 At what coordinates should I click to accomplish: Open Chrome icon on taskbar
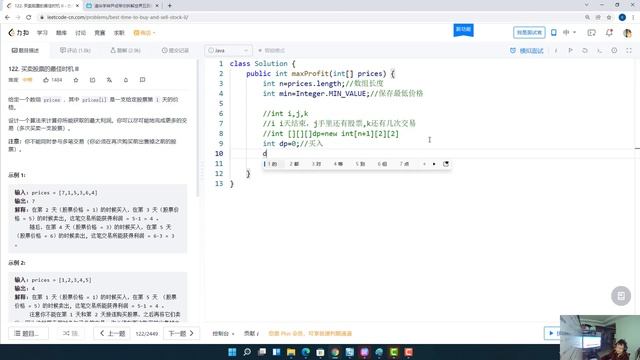pyautogui.click(x=335, y=352)
